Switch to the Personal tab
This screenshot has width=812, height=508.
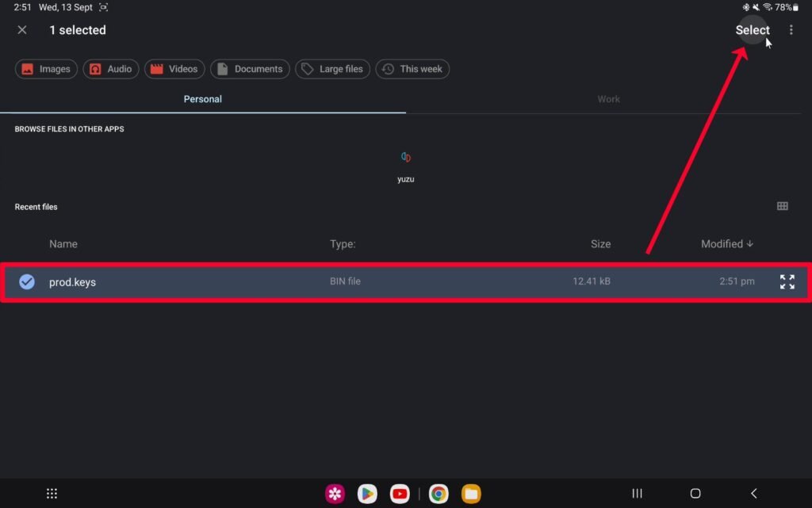[x=202, y=99]
